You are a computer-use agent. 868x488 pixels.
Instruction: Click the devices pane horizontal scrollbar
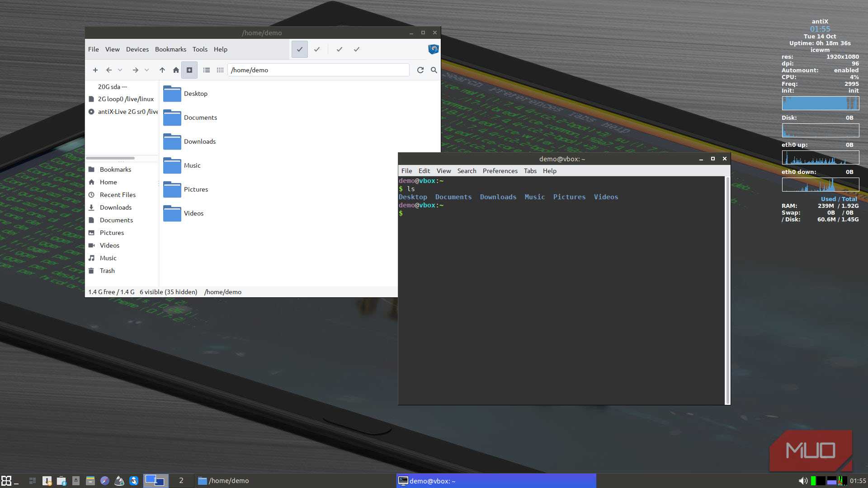[110, 158]
